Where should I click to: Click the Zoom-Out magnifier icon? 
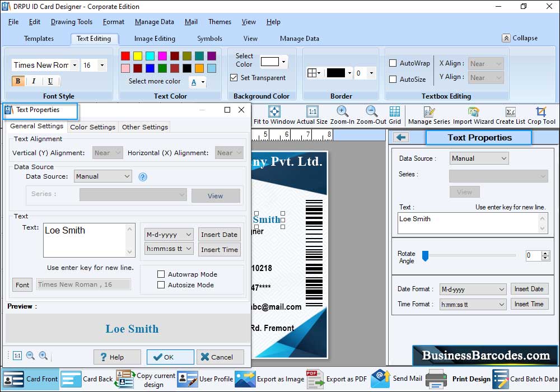[x=371, y=111]
